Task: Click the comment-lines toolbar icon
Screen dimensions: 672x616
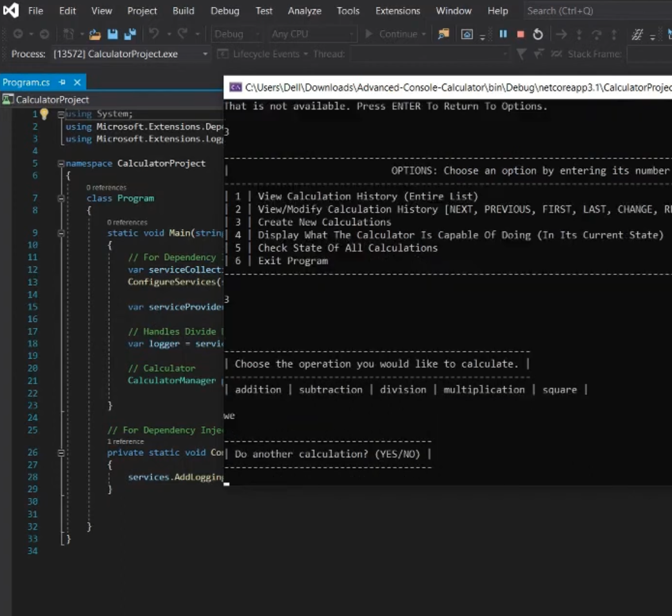Action: coord(637,34)
